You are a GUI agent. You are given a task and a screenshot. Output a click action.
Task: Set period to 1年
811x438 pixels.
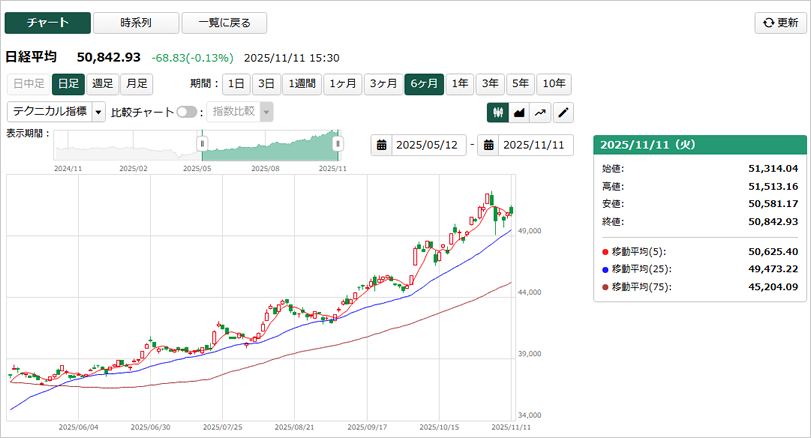click(460, 84)
